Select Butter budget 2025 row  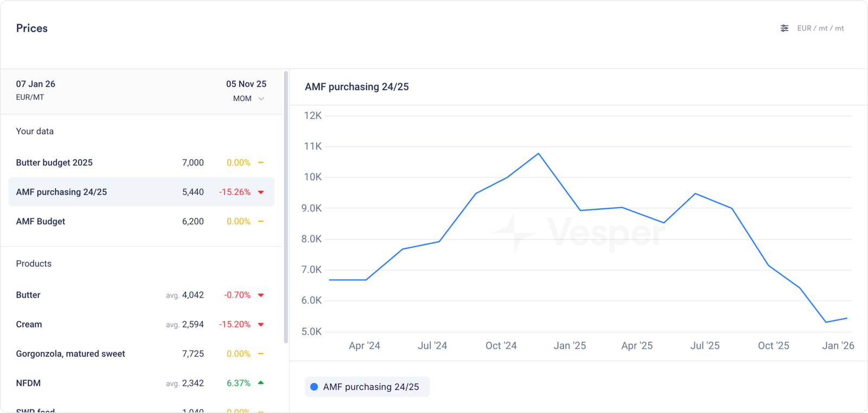[x=54, y=163]
